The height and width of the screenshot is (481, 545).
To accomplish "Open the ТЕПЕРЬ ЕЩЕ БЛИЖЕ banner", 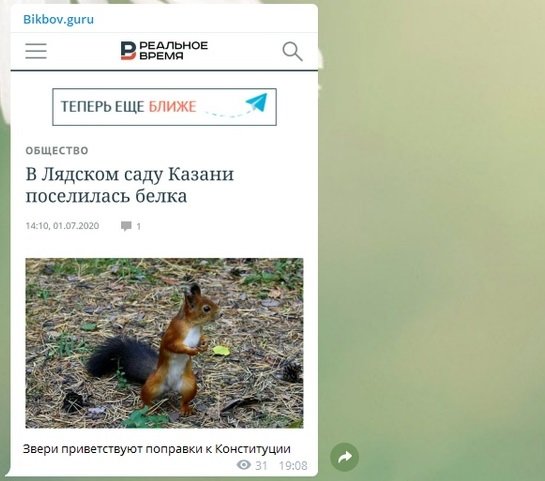I will (164, 107).
